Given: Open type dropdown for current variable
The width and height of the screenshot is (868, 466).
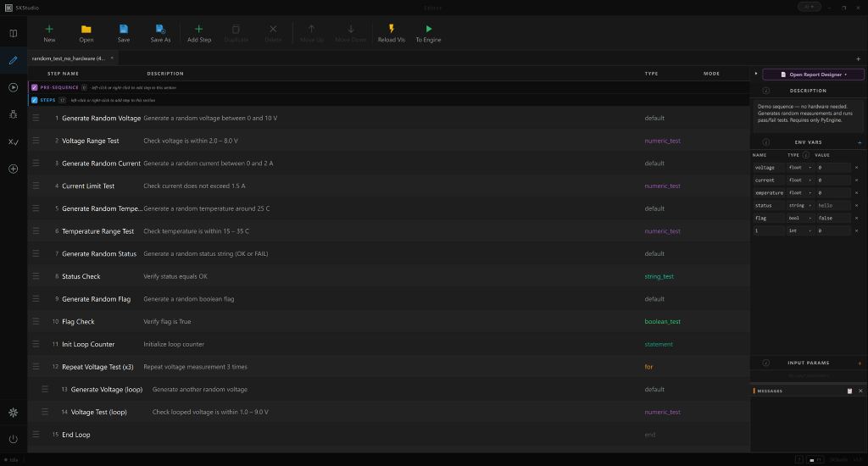Looking at the screenshot, I should 800,180.
